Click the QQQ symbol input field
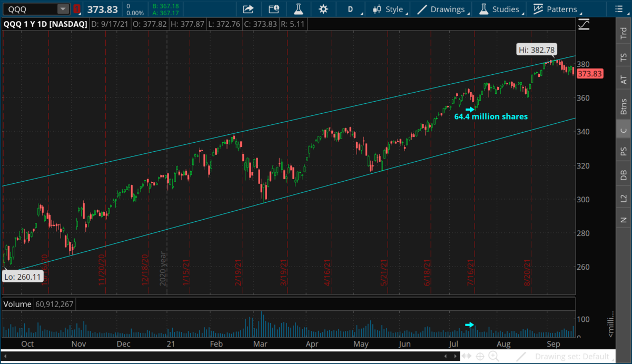The image size is (632, 364). 29,9
